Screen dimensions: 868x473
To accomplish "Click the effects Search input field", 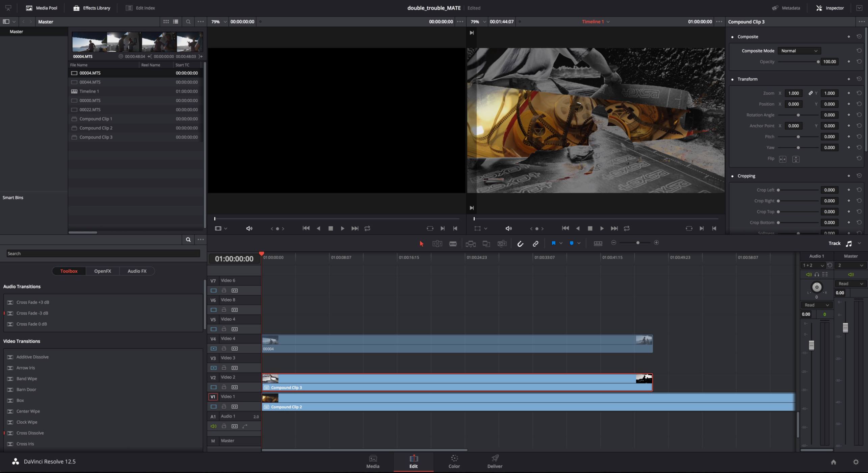I will (103, 253).
